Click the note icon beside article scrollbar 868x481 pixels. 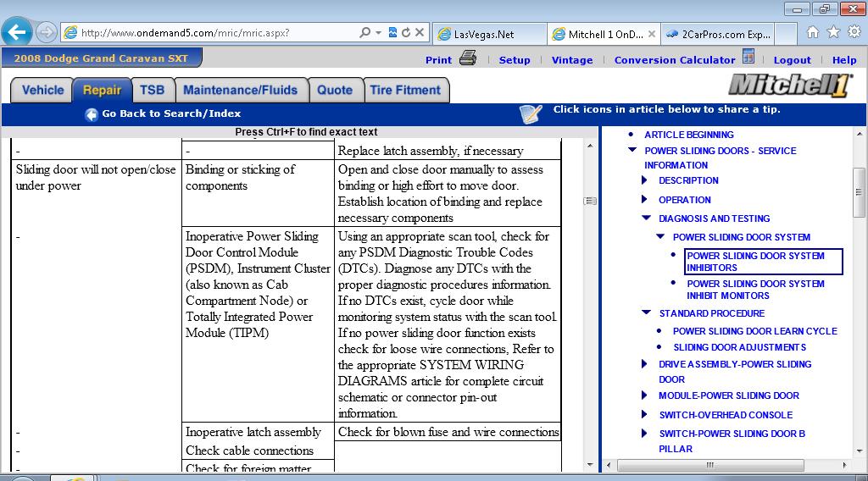point(590,201)
